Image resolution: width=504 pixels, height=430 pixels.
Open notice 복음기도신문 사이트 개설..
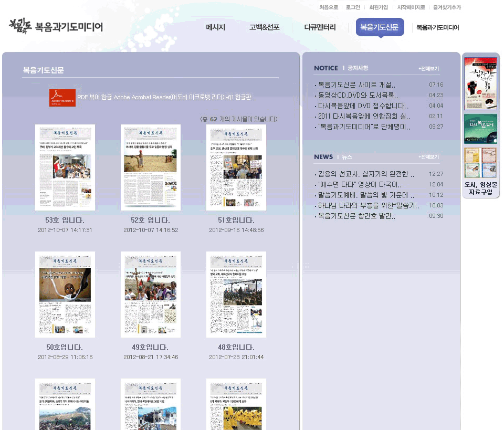[x=356, y=85]
